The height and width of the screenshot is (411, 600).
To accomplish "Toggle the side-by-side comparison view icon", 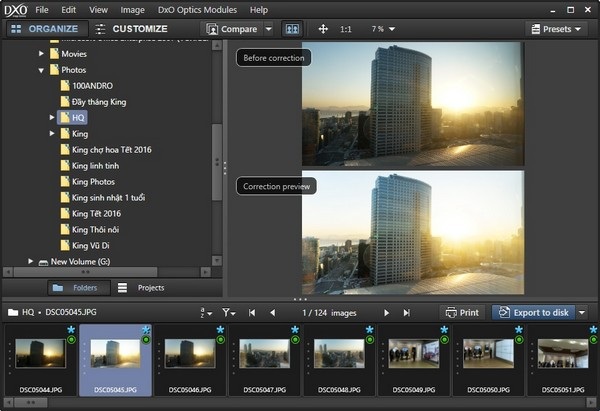I will point(292,29).
